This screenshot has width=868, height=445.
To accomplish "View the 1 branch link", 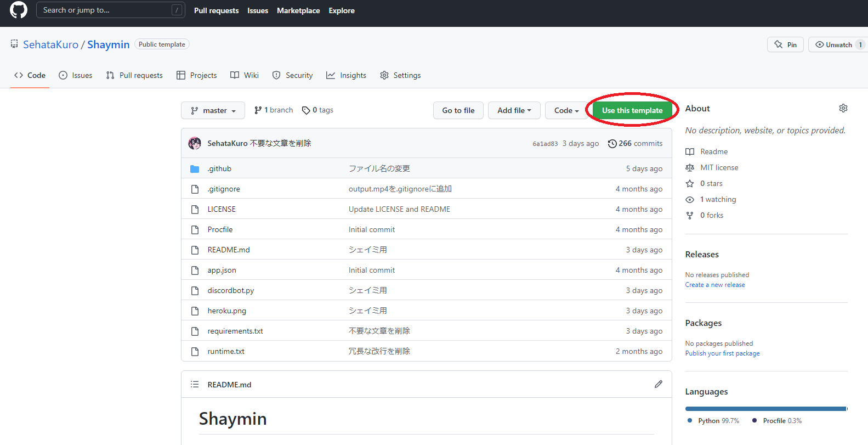I will (274, 110).
